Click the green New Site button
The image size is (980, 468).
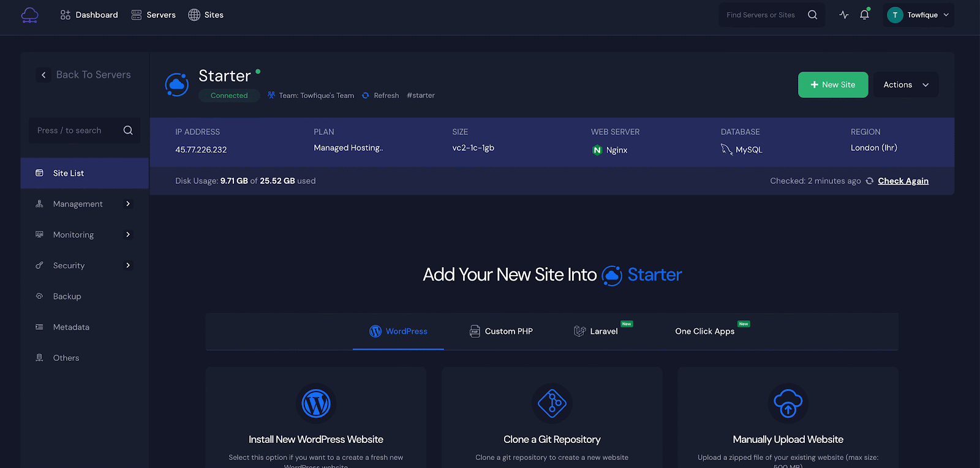832,85
